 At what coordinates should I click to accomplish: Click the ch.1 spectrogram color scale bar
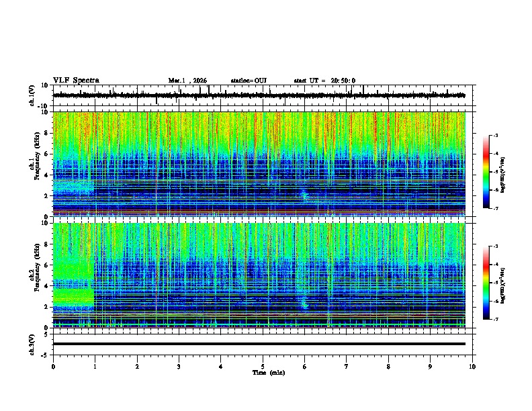click(x=486, y=172)
